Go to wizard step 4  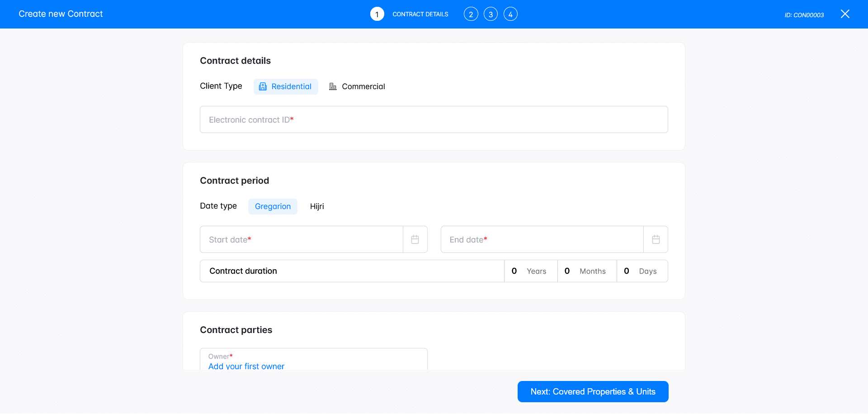pos(510,14)
